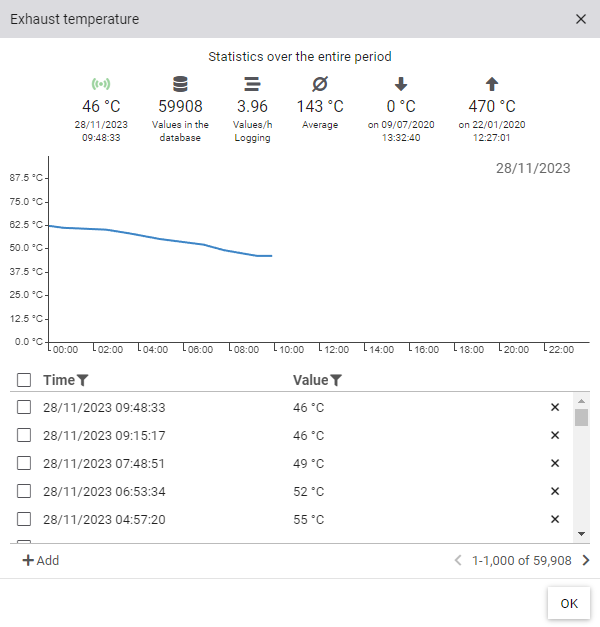600x627 pixels.
Task: Open the Value column filter
Action: [336, 380]
